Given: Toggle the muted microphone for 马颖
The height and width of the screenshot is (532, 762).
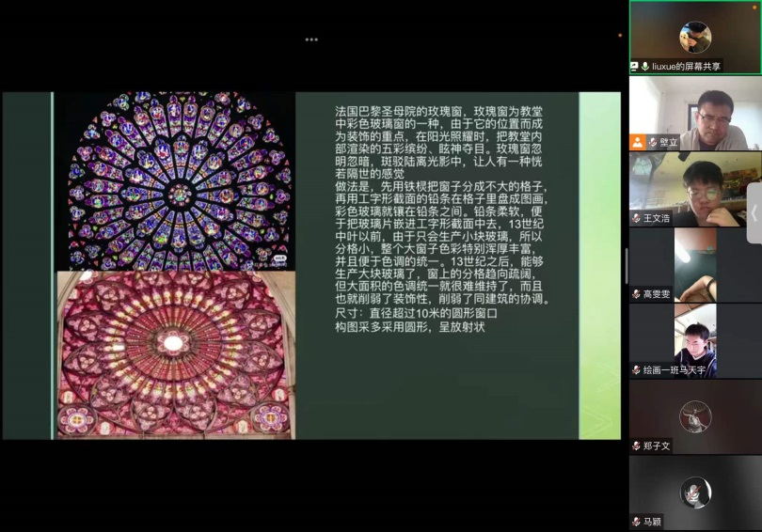Looking at the screenshot, I should (x=636, y=522).
